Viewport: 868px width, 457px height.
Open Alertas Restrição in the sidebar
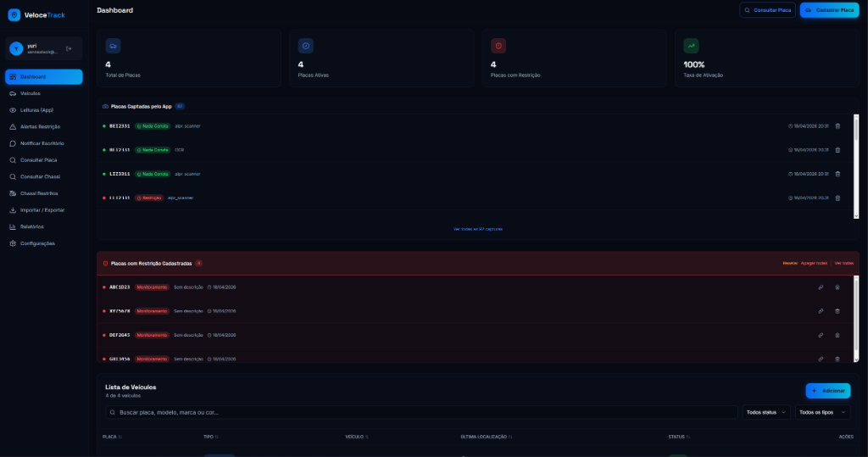[44, 127]
